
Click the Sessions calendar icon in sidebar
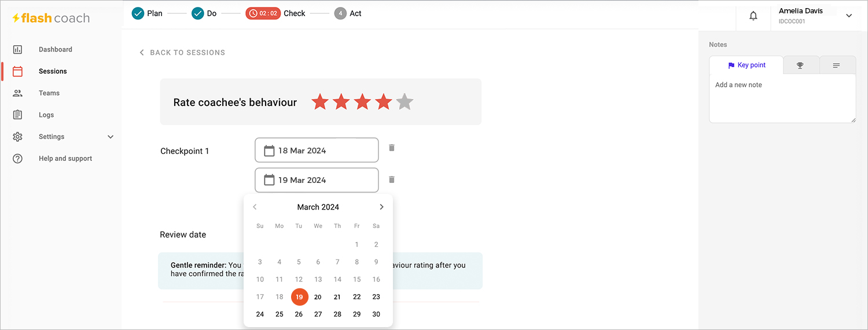pos(17,71)
